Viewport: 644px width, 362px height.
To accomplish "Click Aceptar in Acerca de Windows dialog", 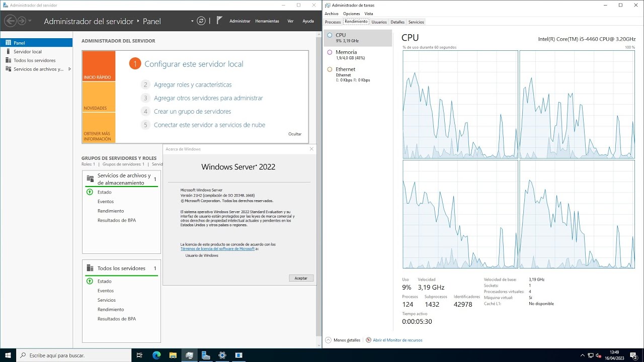I will [x=301, y=278].
